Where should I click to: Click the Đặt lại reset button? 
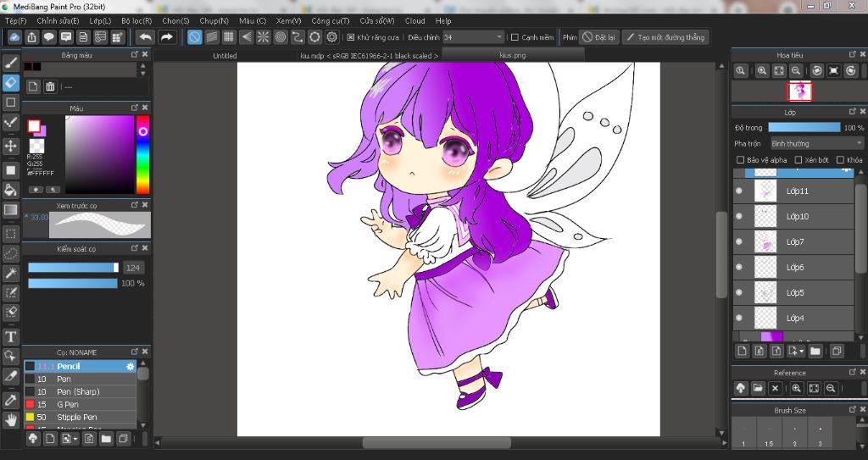point(598,37)
